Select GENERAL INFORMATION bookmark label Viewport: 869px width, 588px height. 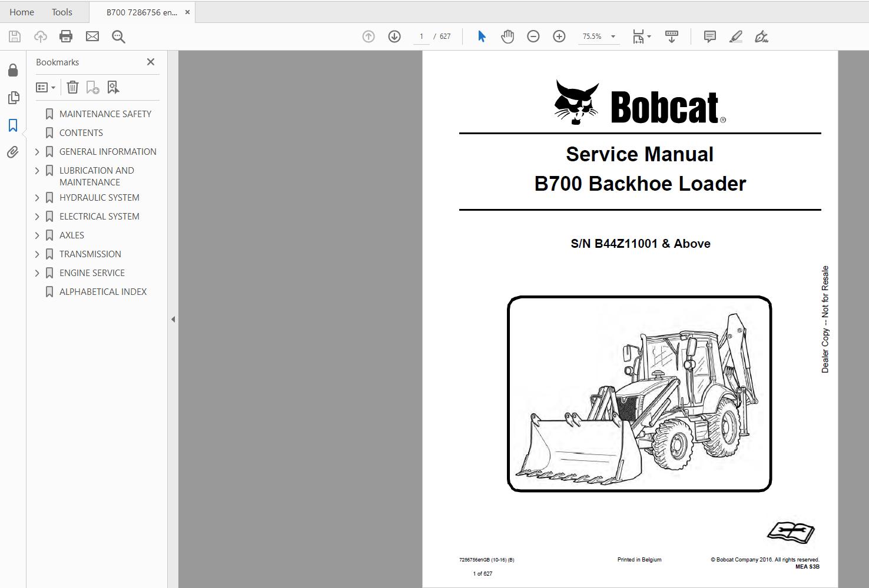point(108,152)
